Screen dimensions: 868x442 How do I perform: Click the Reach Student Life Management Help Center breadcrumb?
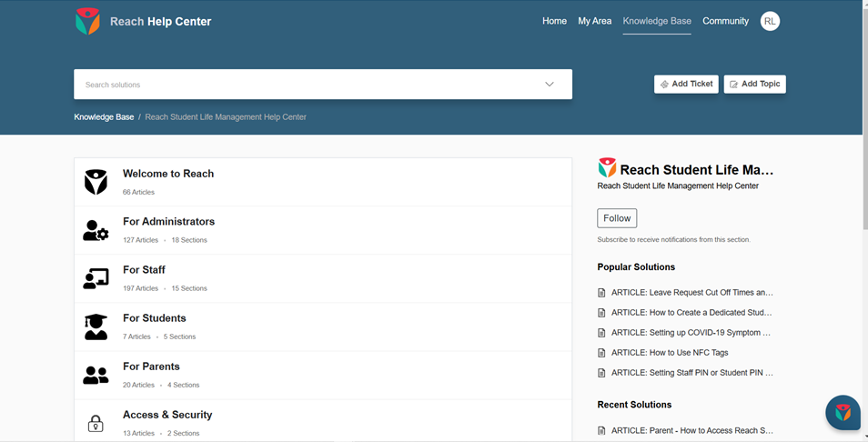[226, 116]
